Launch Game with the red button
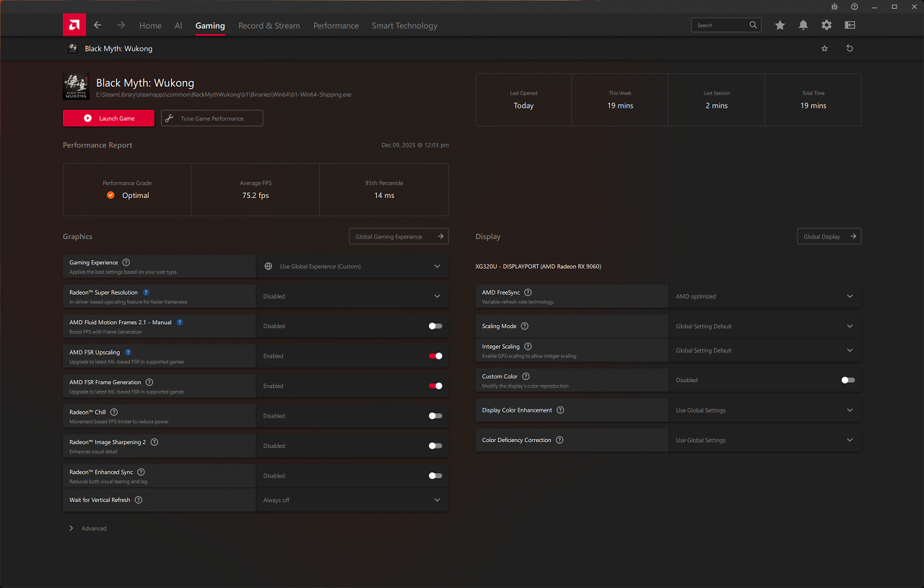 [108, 118]
